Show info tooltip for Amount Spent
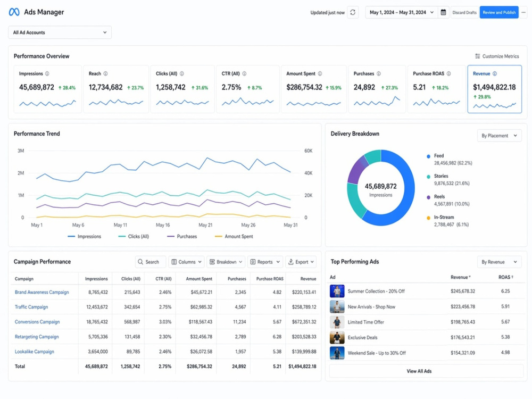Image resolution: width=532 pixels, height=399 pixels. click(320, 73)
